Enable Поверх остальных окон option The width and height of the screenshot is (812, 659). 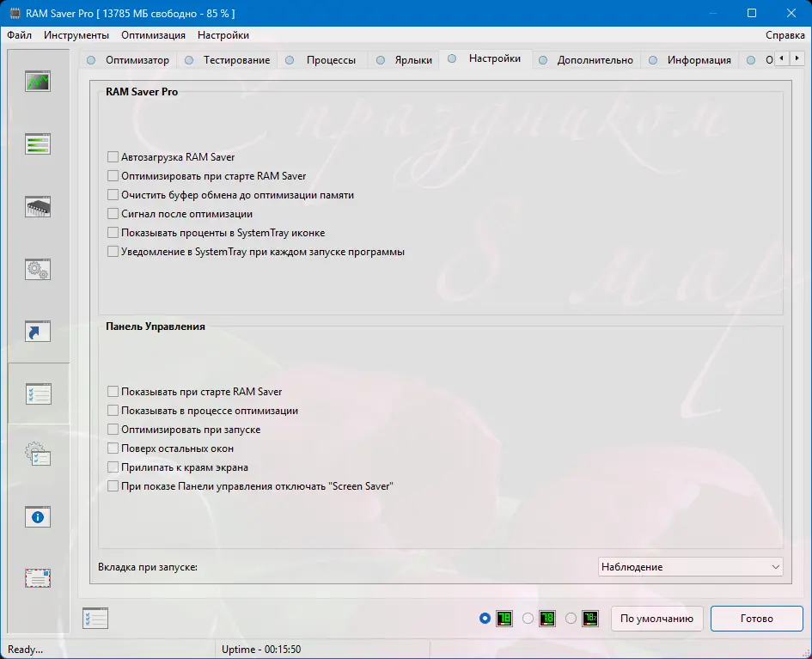113,448
